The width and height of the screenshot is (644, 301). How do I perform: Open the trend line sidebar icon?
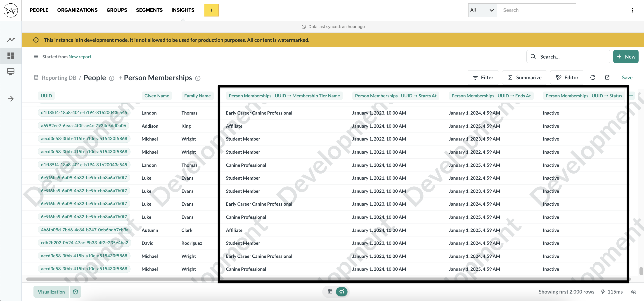(x=11, y=40)
